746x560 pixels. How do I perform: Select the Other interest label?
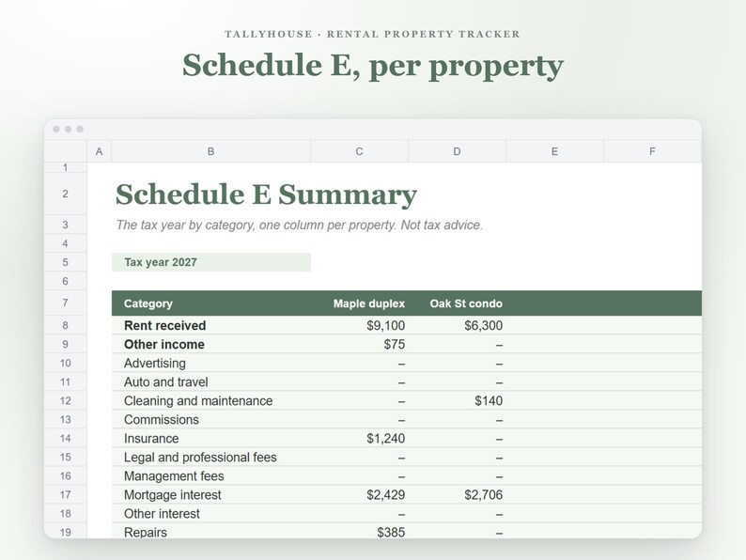162,514
